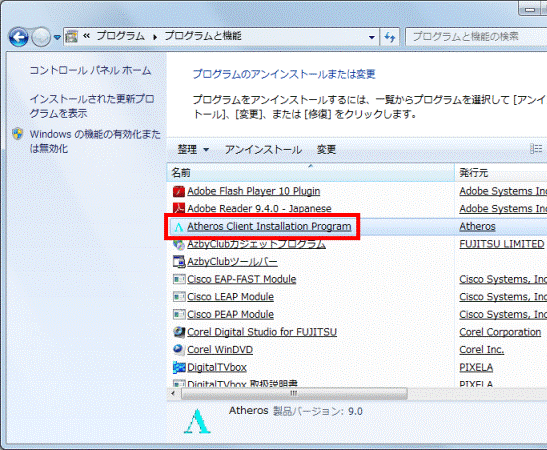
Task: Select Adobe Reader 9.4.0 - Japanese entry
Action: click(259, 209)
